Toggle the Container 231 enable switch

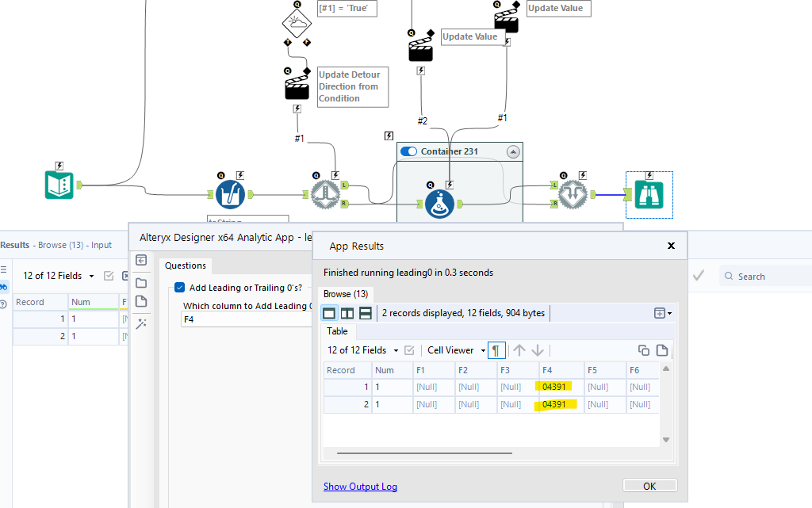tap(411, 151)
